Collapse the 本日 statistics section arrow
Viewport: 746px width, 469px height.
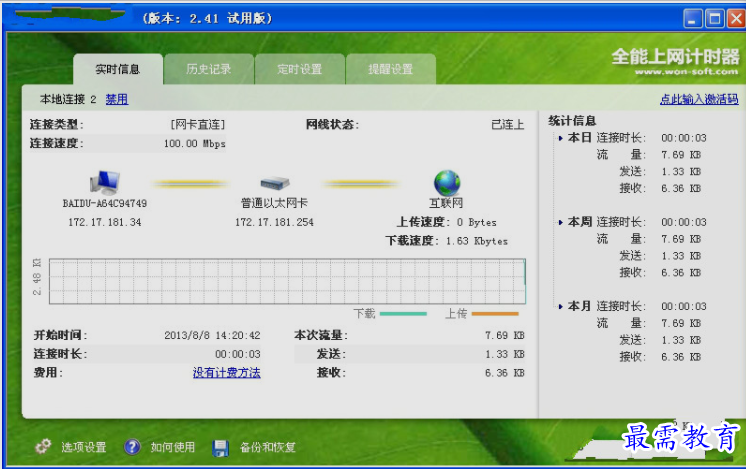click(x=560, y=138)
